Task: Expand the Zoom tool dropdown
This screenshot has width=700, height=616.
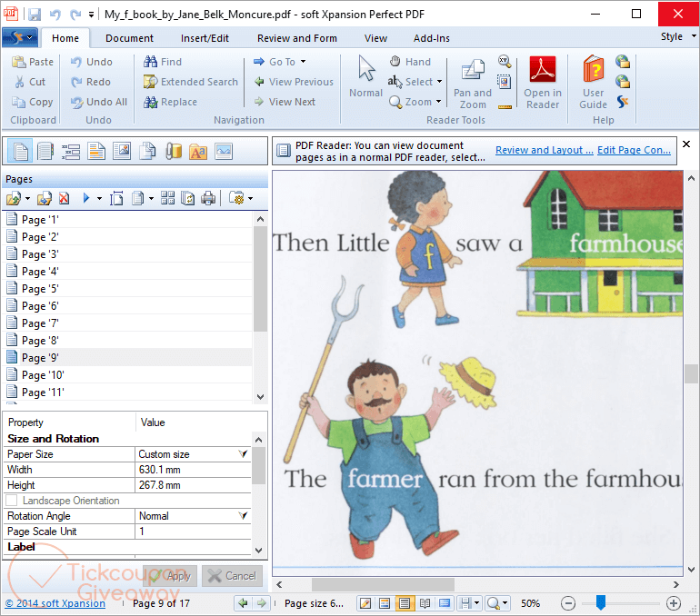Action: click(438, 102)
